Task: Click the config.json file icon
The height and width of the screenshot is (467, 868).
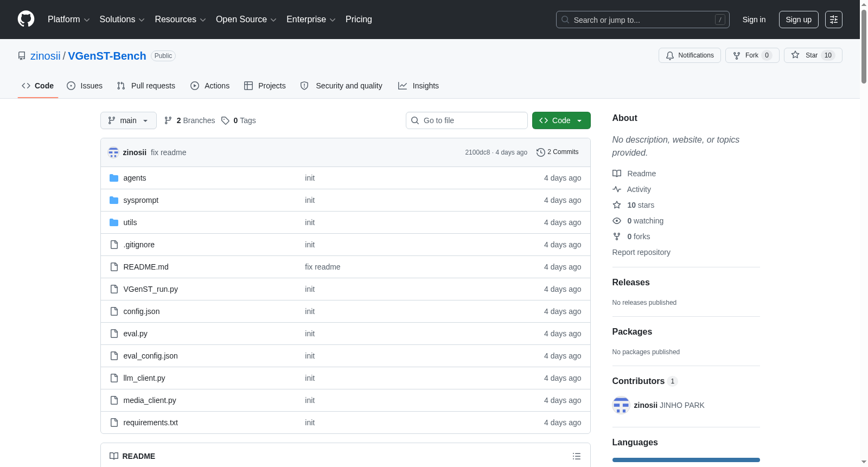Action: coord(114,311)
